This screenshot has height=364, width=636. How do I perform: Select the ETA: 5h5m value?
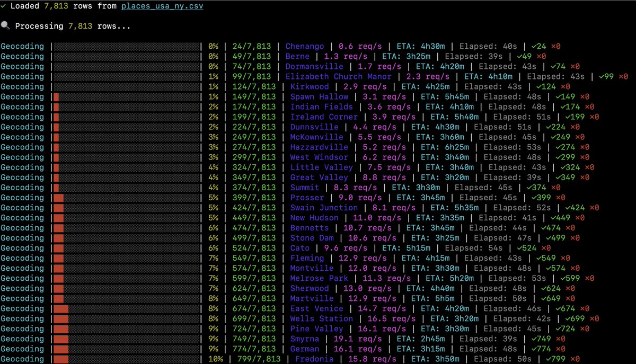(438, 298)
